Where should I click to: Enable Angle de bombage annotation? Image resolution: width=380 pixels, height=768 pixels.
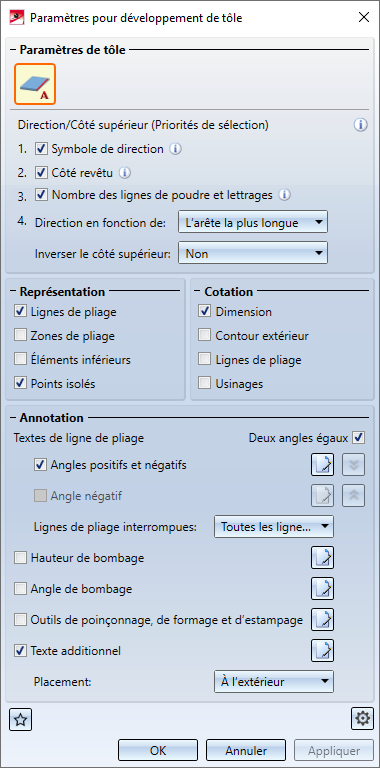pyautogui.click(x=21, y=589)
